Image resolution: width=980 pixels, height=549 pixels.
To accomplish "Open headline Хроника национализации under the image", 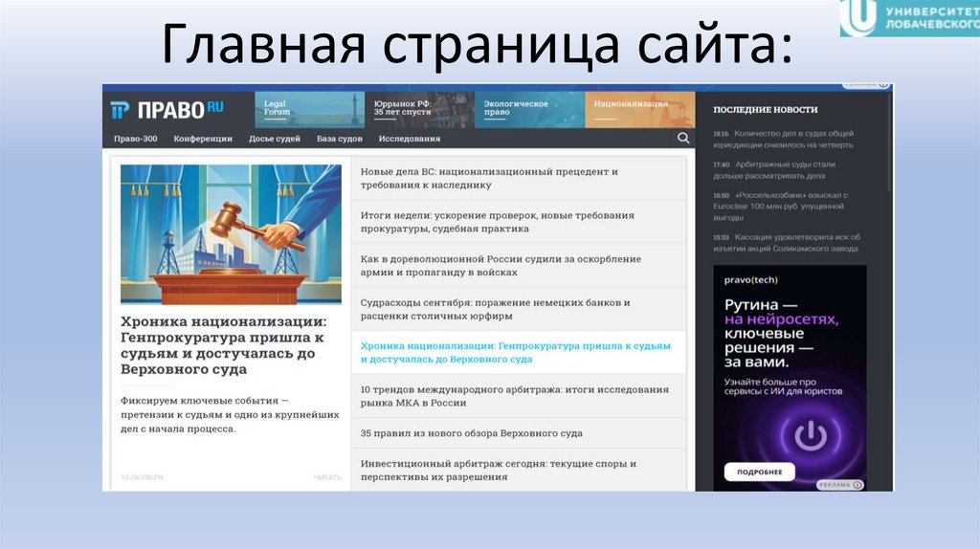I will coord(224,345).
